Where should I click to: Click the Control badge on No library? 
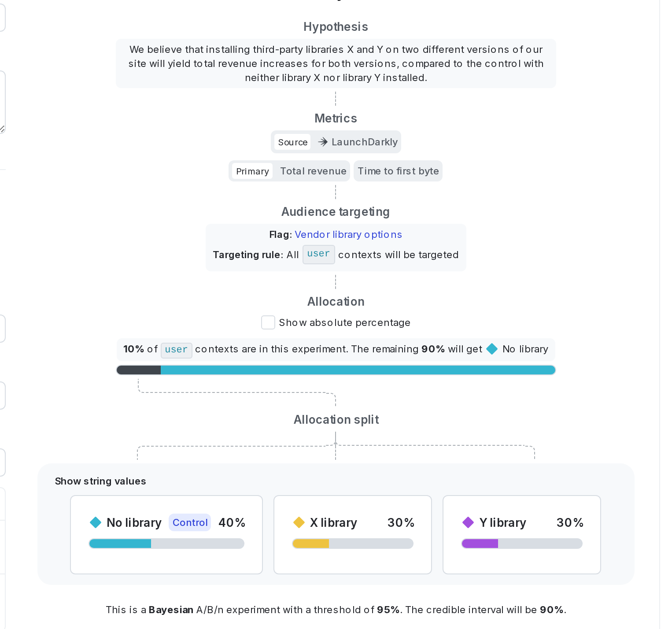tap(190, 522)
